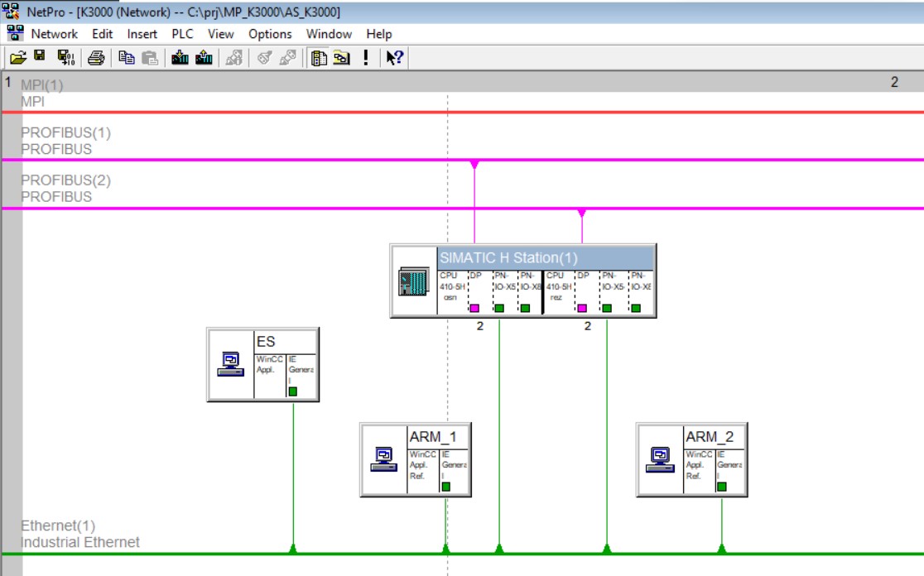Click the folder with network symbol icon

click(342, 58)
